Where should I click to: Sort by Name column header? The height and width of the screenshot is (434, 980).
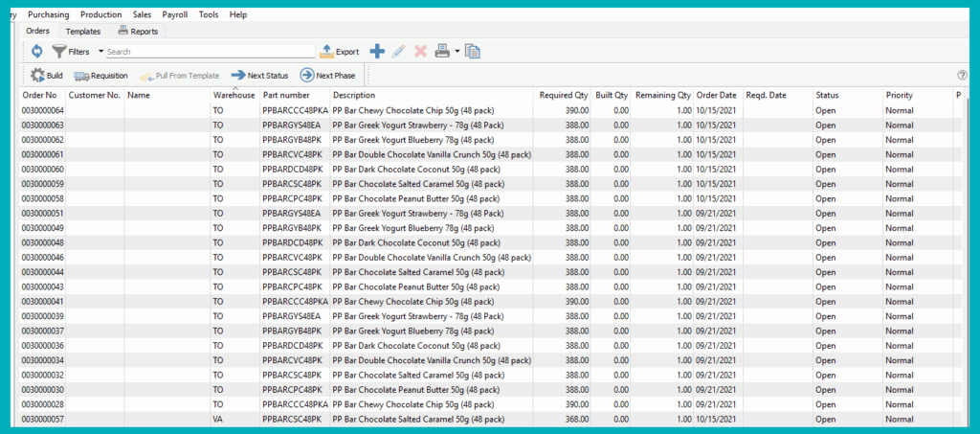167,96
